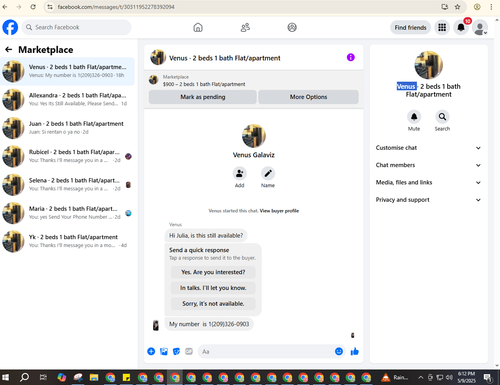
Task: Open the Friends icon in top navigation
Action: coord(245,27)
